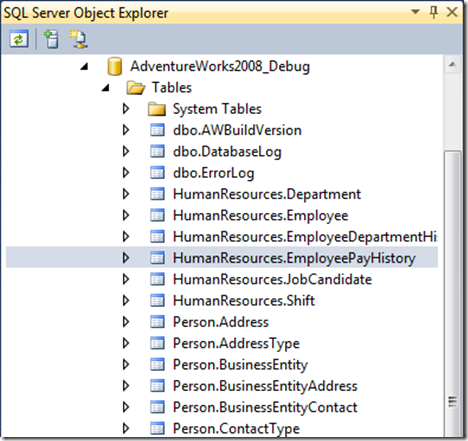Select dbo.ErrorLog in the tree
Screen dimensions: 468x441
[x=213, y=173]
